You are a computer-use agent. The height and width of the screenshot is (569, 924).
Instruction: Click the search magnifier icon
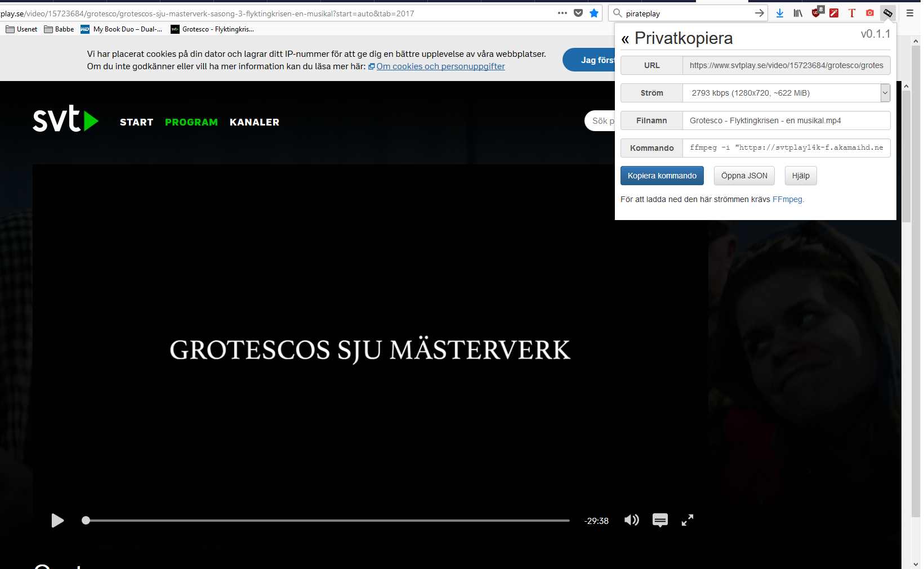coord(618,13)
